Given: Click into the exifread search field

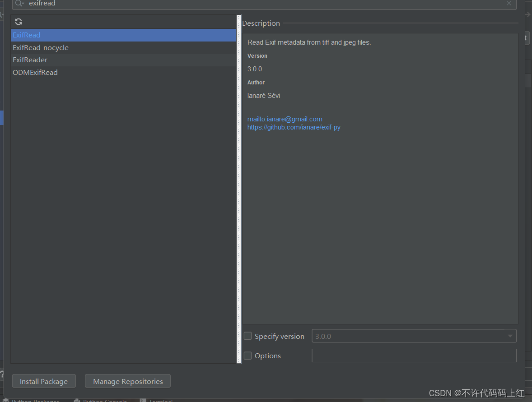Looking at the screenshot, I should (x=265, y=4).
